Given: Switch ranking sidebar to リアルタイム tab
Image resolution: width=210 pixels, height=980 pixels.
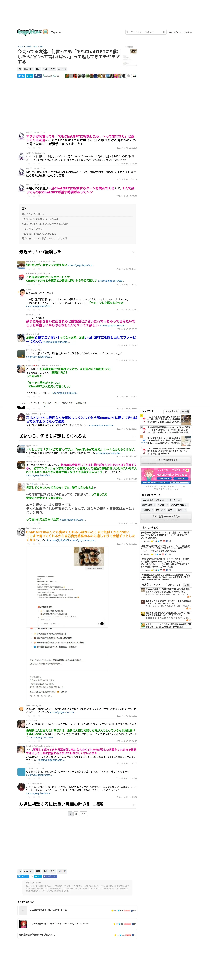Looking at the screenshot, I should pos(172,411).
